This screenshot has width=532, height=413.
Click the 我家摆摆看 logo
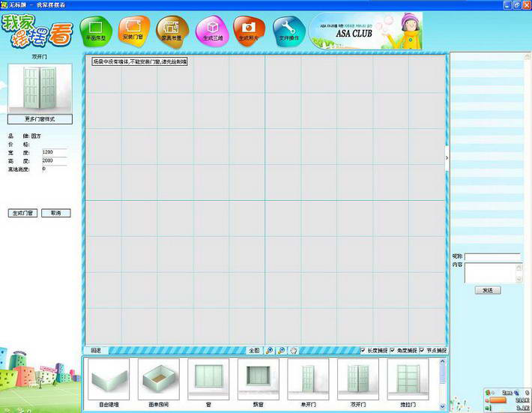tap(37, 31)
